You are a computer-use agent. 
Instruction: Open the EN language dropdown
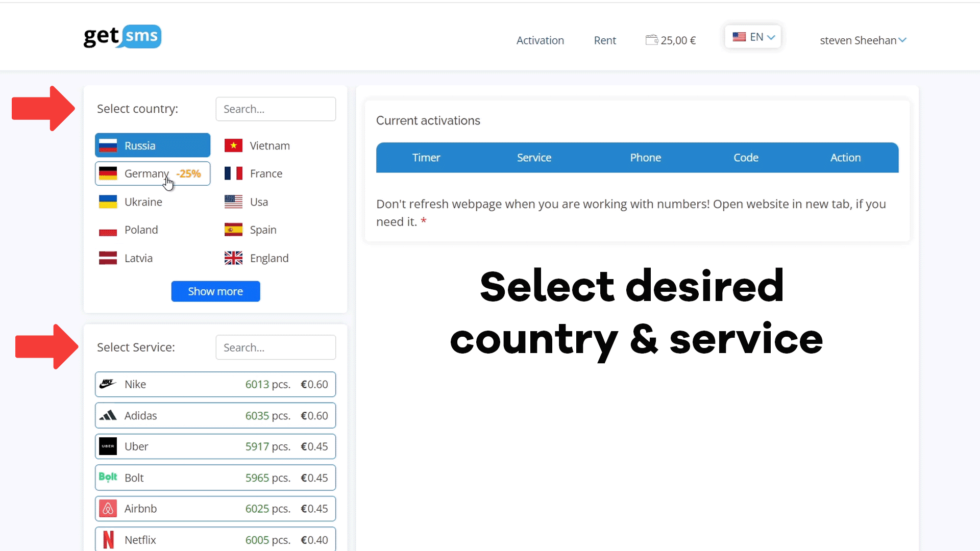753,37
